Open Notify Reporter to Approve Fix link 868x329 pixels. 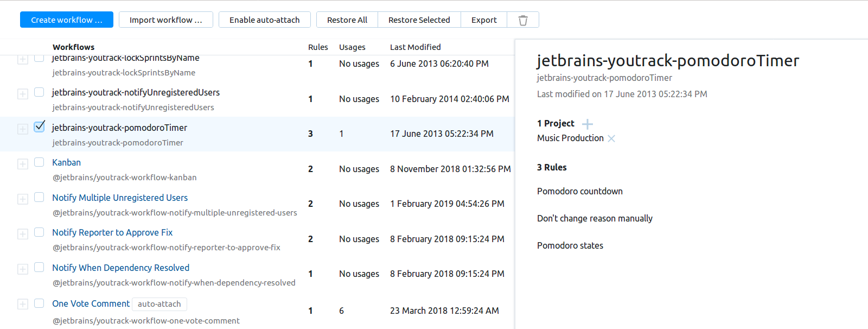[x=112, y=232]
